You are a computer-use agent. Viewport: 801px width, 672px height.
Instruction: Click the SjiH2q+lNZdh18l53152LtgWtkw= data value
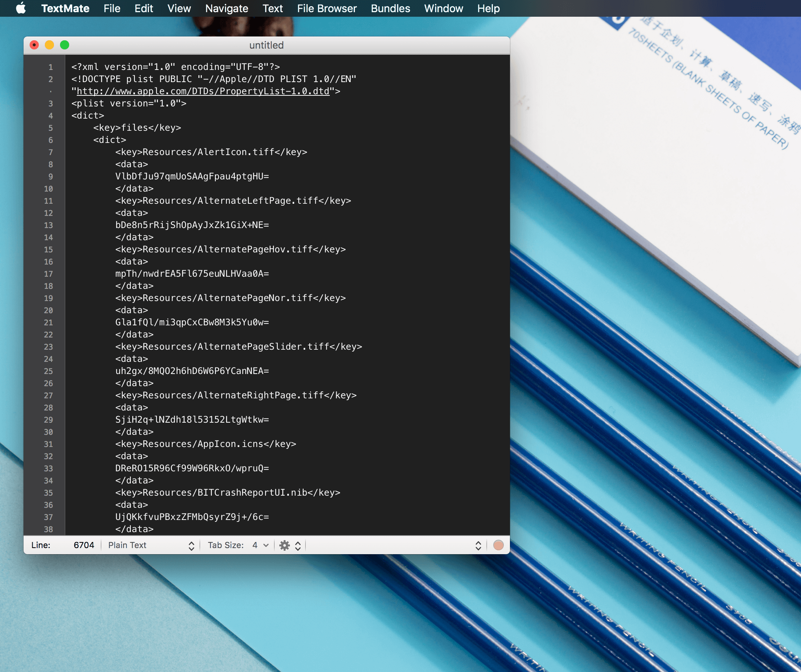tap(192, 420)
